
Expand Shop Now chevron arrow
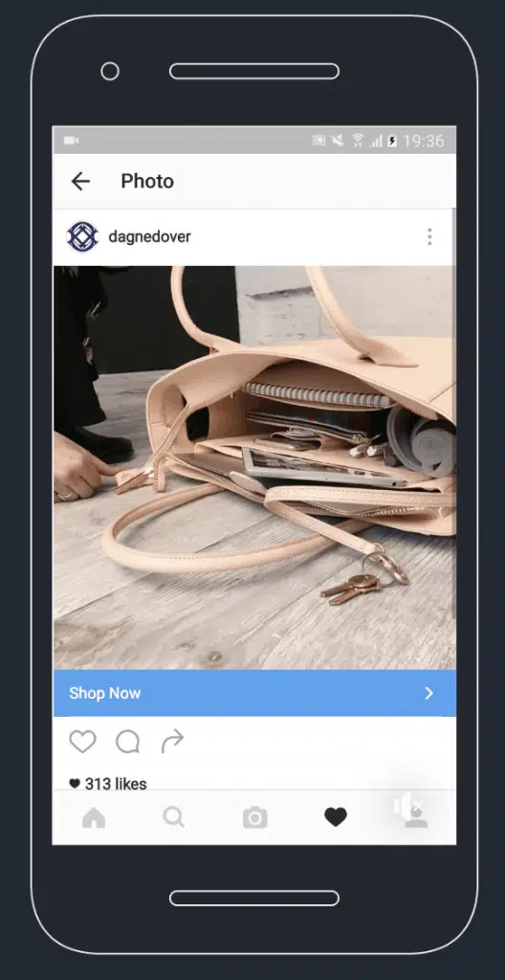point(428,693)
